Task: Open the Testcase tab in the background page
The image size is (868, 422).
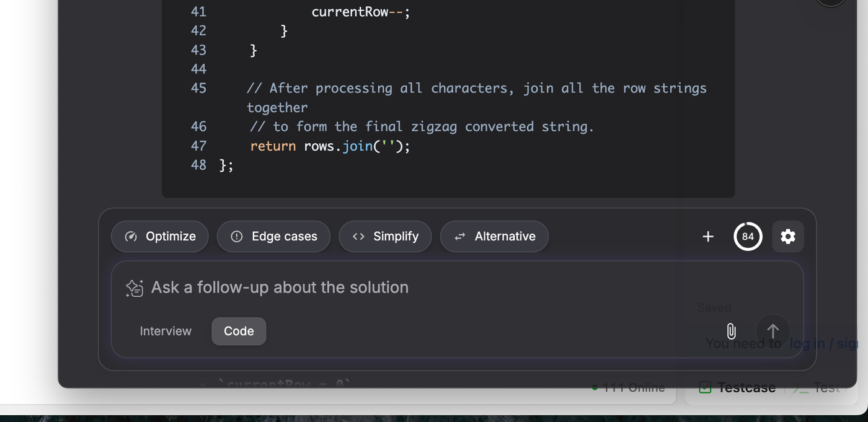Action: 737,388
